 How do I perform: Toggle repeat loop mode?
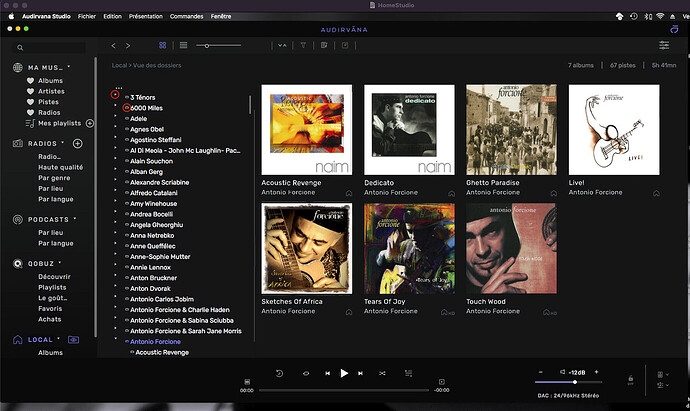[x=306, y=373]
